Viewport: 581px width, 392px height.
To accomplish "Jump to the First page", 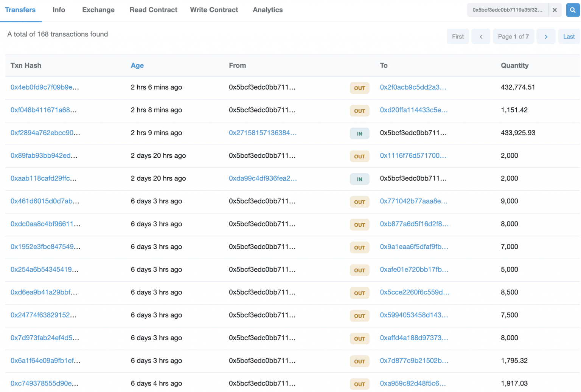I will click(458, 37).
